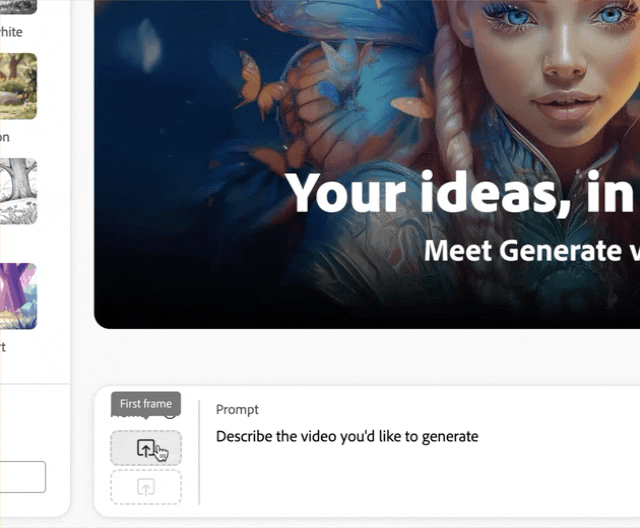
Task: Click the partial 'rt' style label
Action: (x=3, y=347)
